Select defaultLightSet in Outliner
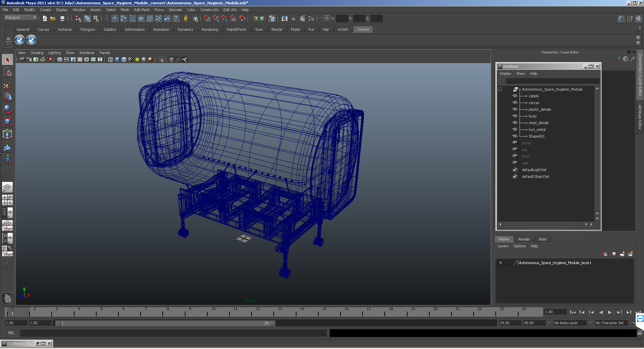Screen dimensions: 644x349 point(534,170)
